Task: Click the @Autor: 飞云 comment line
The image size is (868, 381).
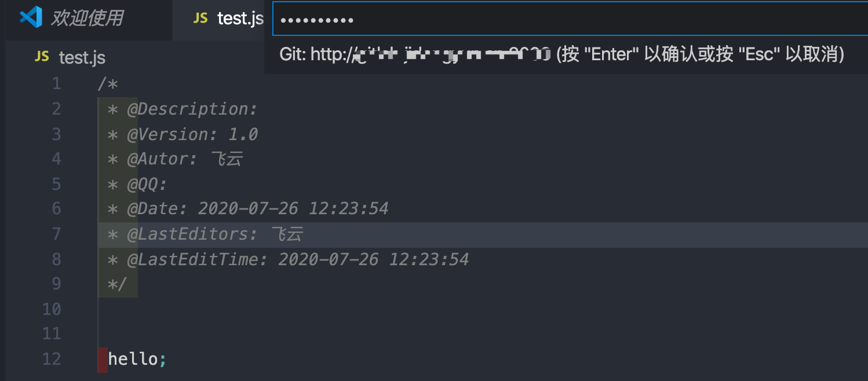Action: pos(174,159)
